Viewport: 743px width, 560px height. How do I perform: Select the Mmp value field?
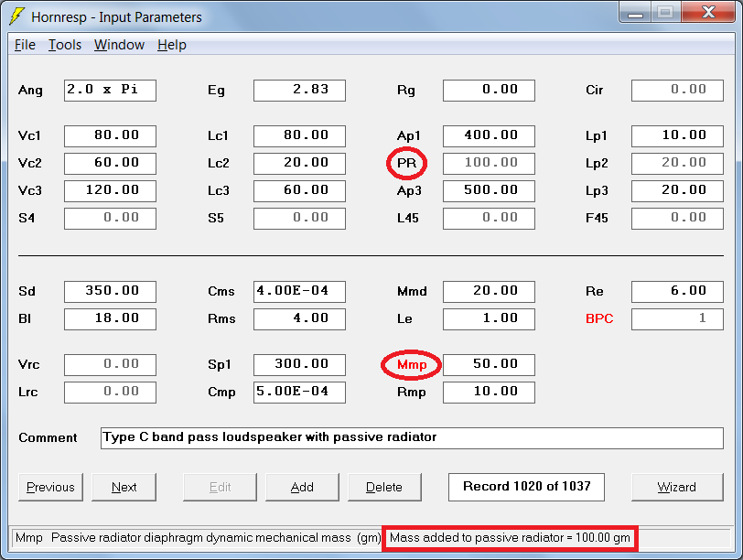pyautogui.click(x=489, y=365)
